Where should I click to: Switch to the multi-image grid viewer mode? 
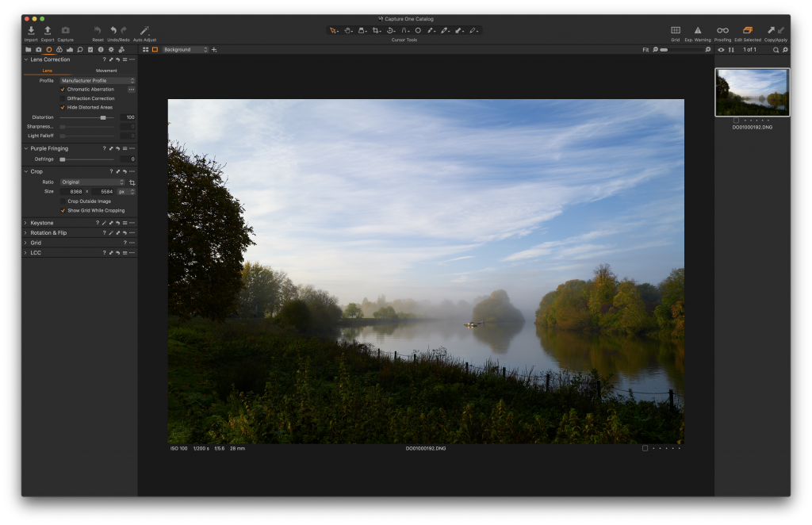146,50
